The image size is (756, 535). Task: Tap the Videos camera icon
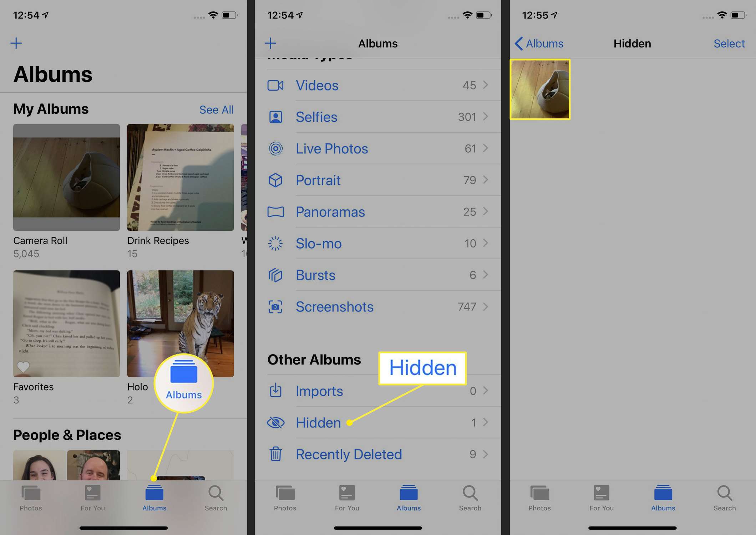(276, 85)
